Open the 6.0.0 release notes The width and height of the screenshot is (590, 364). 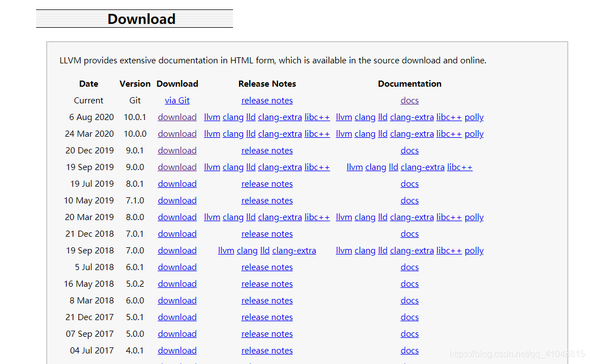267,301
